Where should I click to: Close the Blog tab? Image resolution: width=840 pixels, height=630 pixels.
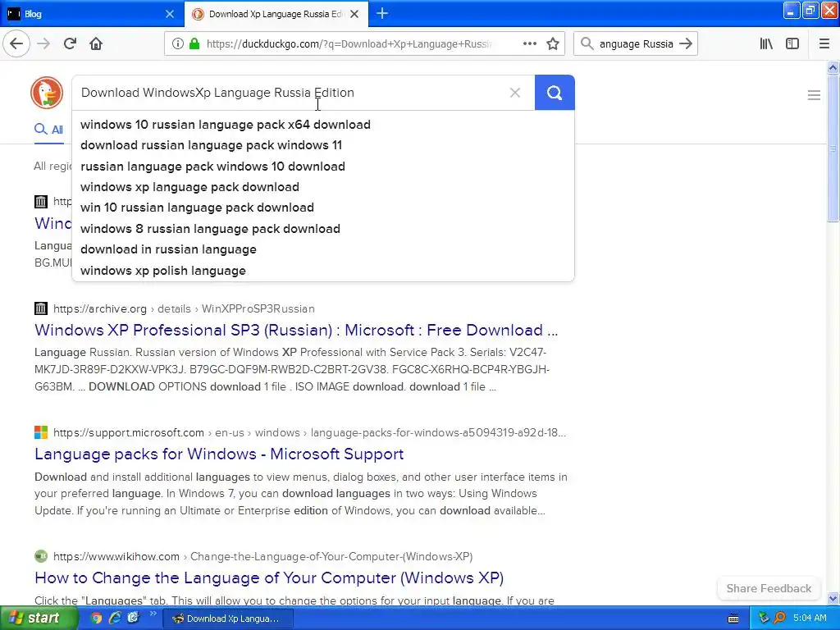point(170,14)
